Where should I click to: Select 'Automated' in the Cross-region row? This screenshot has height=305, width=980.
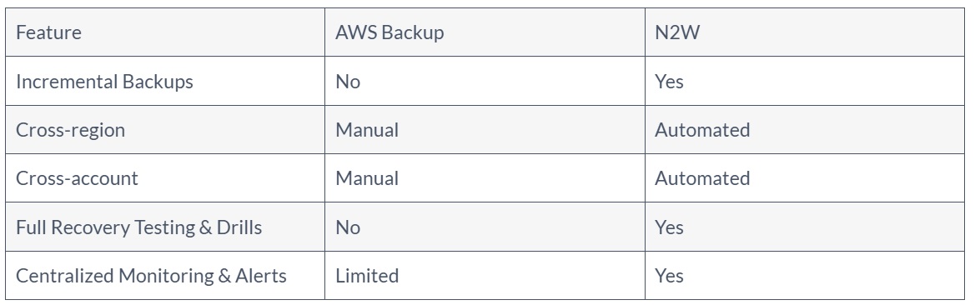(702, 130)
